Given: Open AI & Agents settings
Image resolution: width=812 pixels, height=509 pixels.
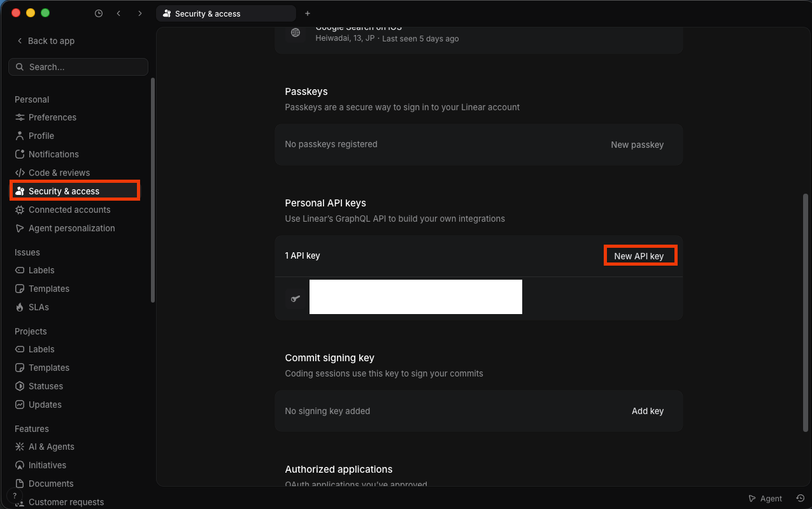Looking at the screenshot, I should (x=52, y=447).
